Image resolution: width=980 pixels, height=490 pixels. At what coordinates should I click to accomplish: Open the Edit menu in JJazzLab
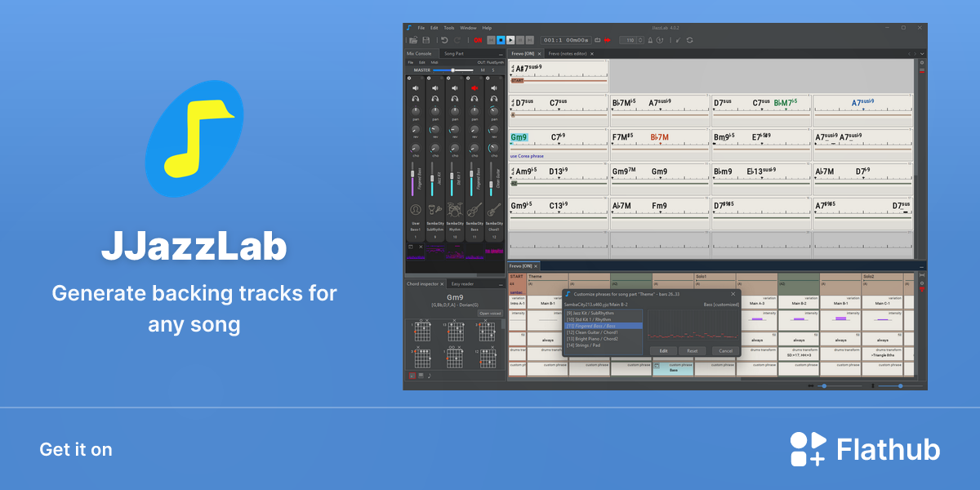tap(434, 28)
